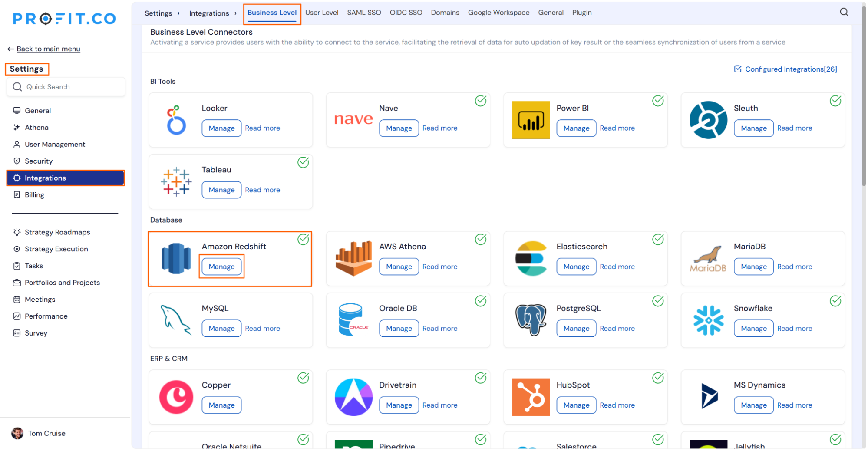This screenshot has width=868, height=451.
Task: Click the MySQL dolphin logo
Action: (x=176, y=320)
